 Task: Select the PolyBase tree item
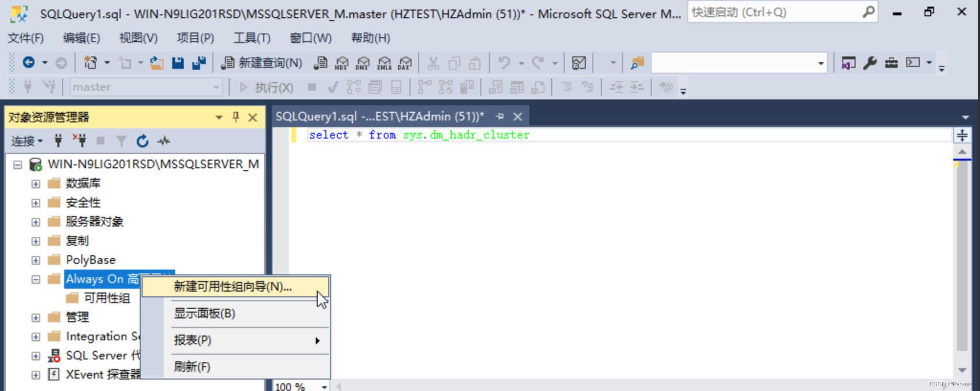[x=90, y=260]
